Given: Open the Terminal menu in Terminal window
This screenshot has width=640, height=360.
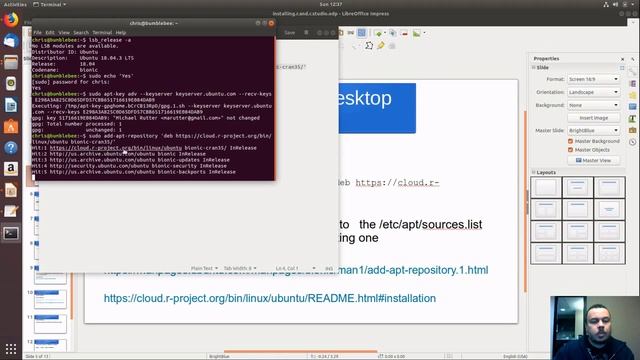Looking at the screenshot, I should coord(102,32).
